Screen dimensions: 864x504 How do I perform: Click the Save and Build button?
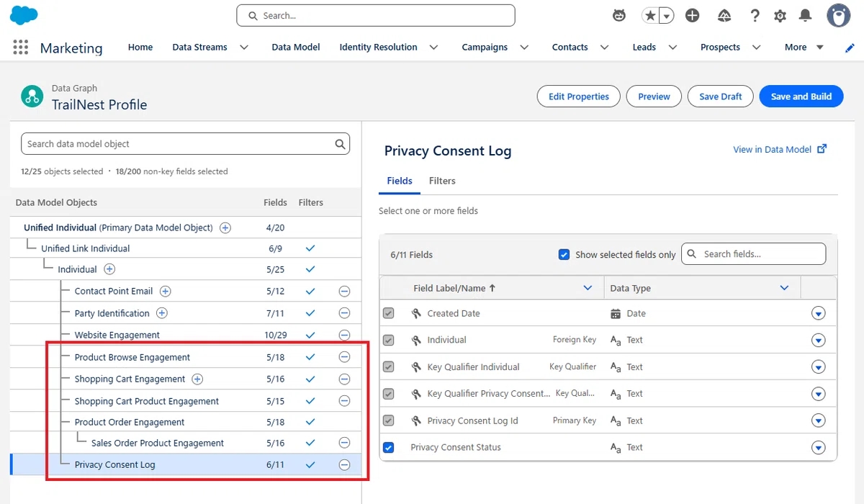(x=801, y=96)
